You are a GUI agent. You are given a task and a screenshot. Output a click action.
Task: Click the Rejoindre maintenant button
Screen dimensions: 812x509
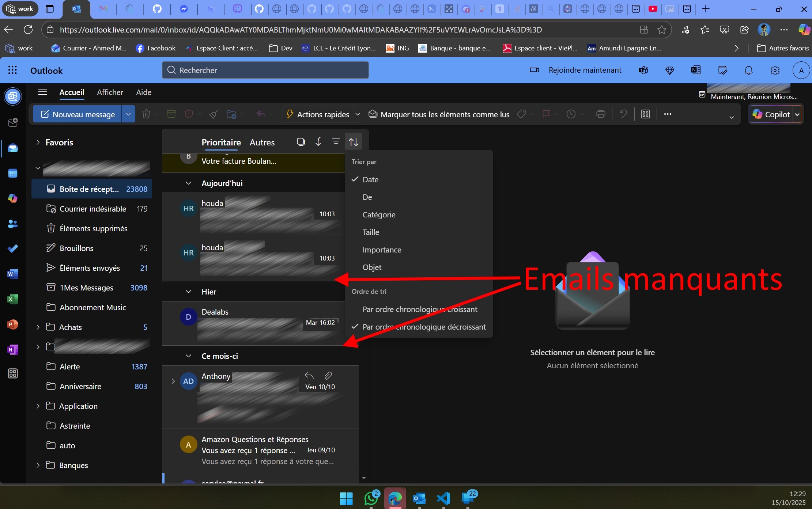585,70
